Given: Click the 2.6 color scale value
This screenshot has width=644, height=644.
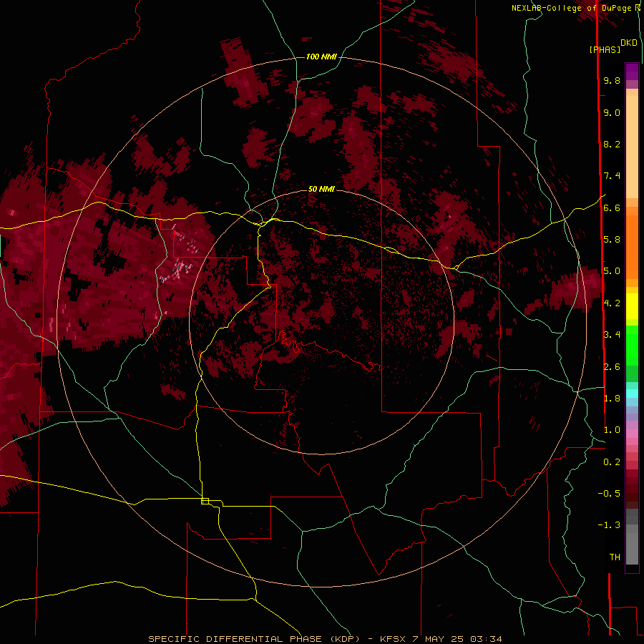Looking at the screenshot, I should [x=612, y=367].
